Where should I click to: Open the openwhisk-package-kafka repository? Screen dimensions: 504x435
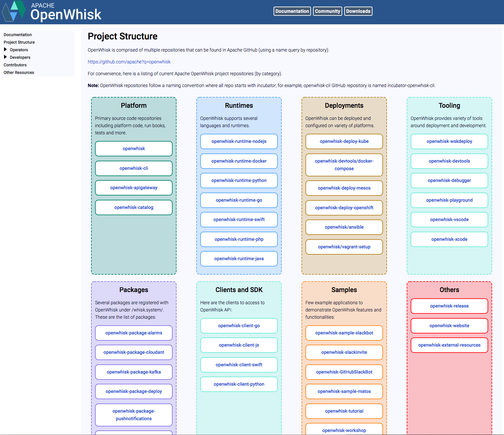134,372
